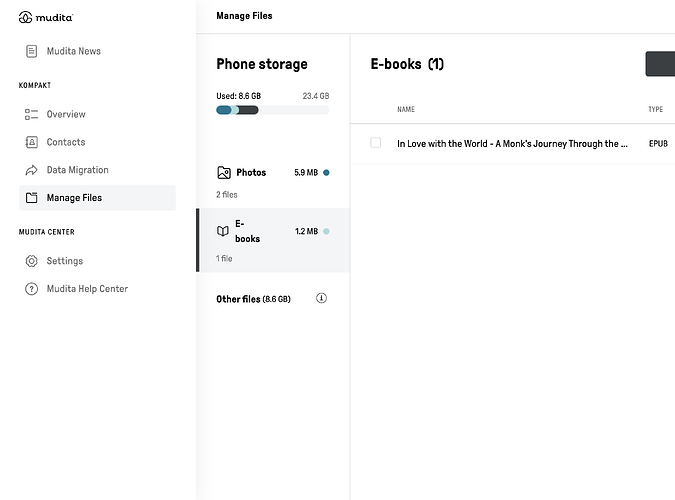Click the Used: 8.6 GB text
This screenshot has width=675, height=500.
pos(238,96)
